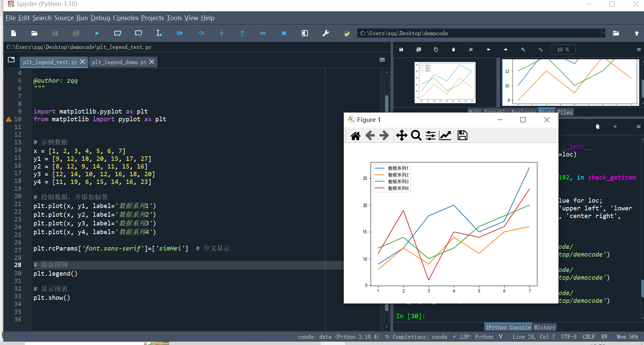Remove current plot trash icon
The width and height of the screenshot is (644, 345).
click(x=453, y=50)
